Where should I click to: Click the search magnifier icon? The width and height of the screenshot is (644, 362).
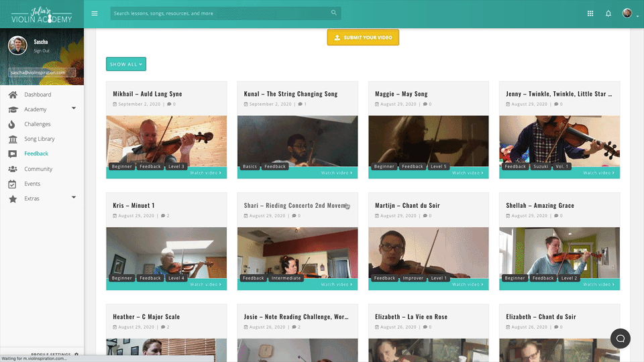click(334, 13)
